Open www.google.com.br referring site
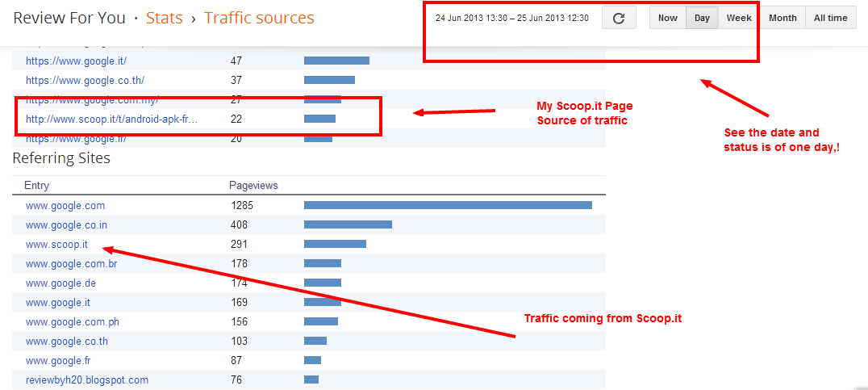868x390 pixels. [72, 264]
